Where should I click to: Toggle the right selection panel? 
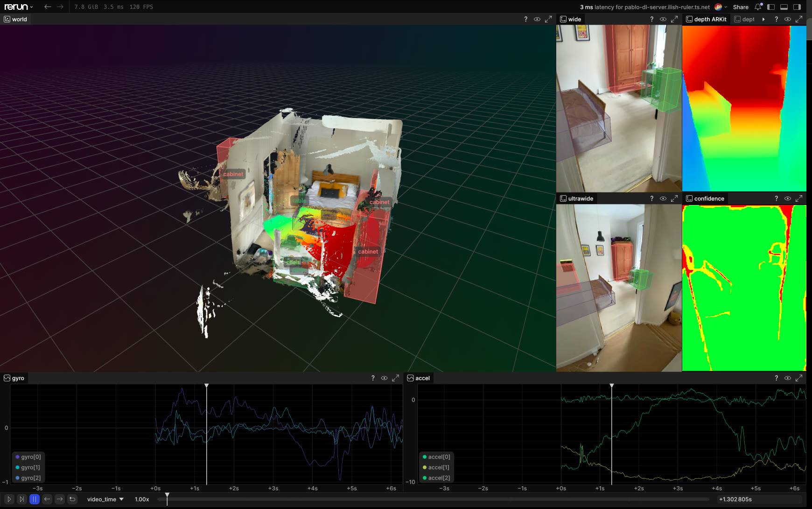pyautogui.click(x=797, y=7)
